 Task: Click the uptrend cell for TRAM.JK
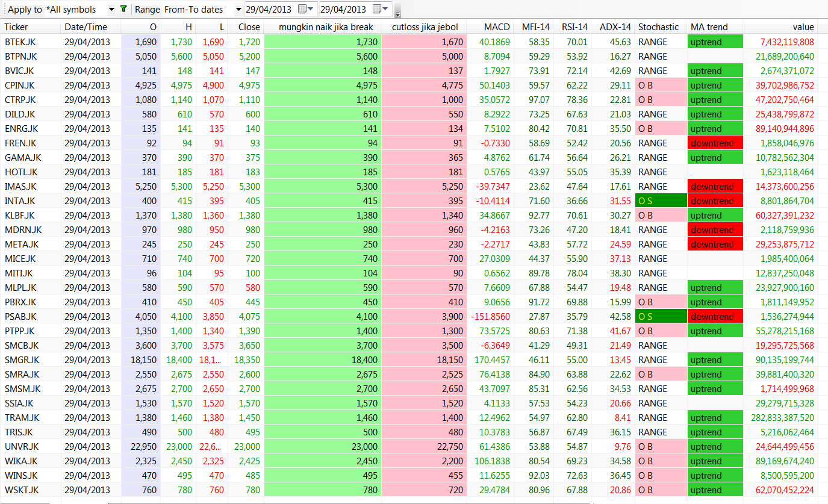point(715,417)
